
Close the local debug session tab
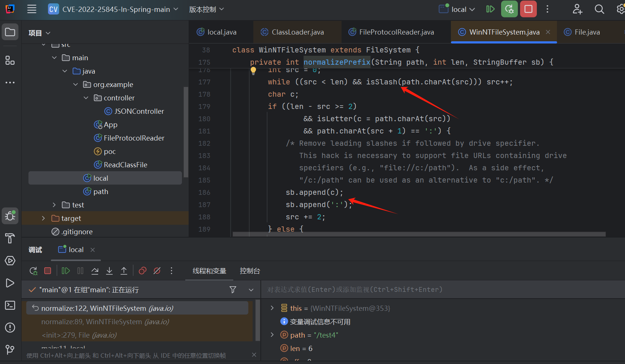click(93, 250)
